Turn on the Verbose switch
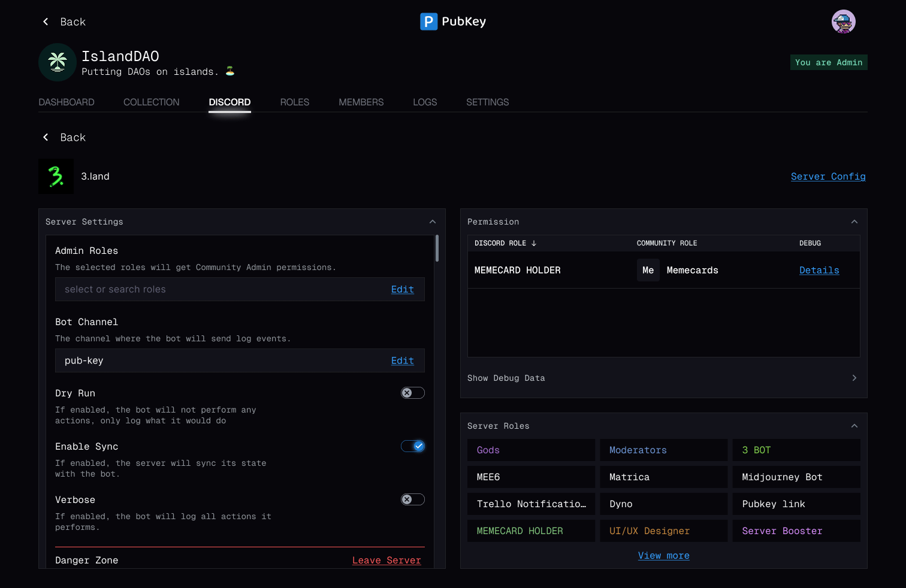Image resolution: width=906 pixels, height=588 pixels. point(413,499)
